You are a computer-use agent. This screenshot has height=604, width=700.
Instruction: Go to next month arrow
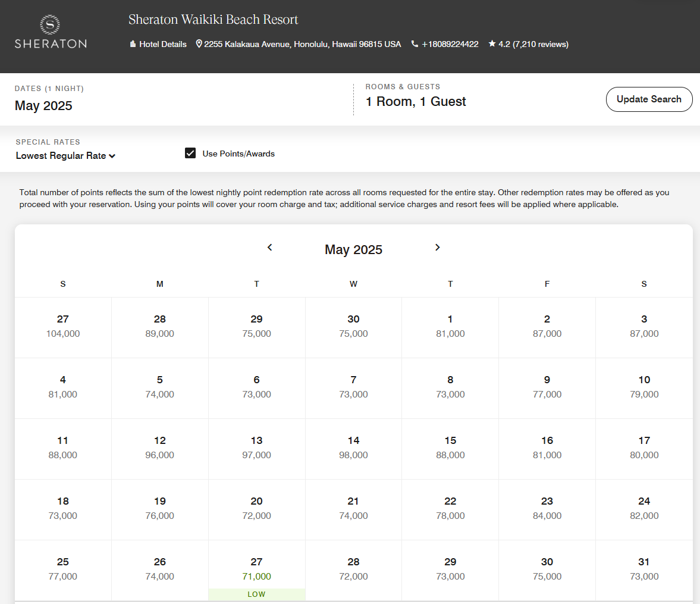click(438, 248)
